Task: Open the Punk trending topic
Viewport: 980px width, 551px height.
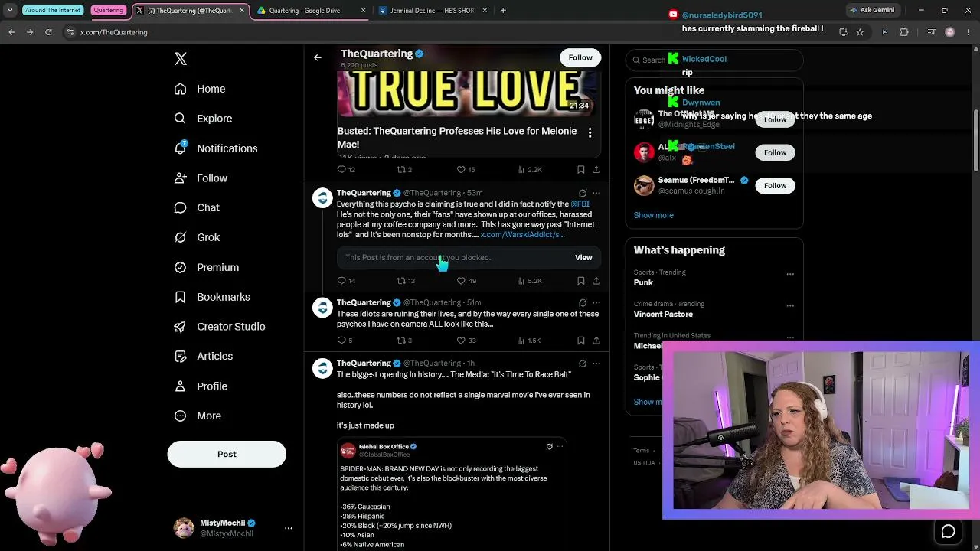Action: pos(643,282)
